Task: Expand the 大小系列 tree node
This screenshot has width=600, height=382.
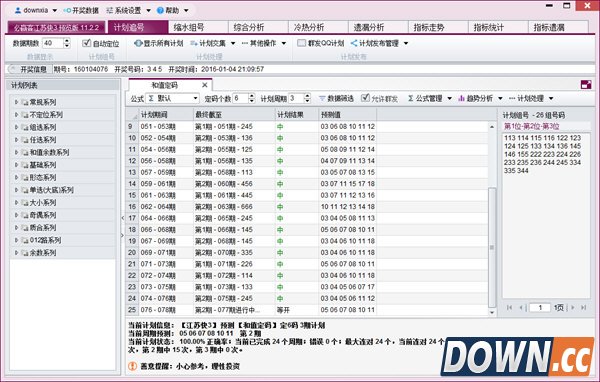Action: [16, 202]
